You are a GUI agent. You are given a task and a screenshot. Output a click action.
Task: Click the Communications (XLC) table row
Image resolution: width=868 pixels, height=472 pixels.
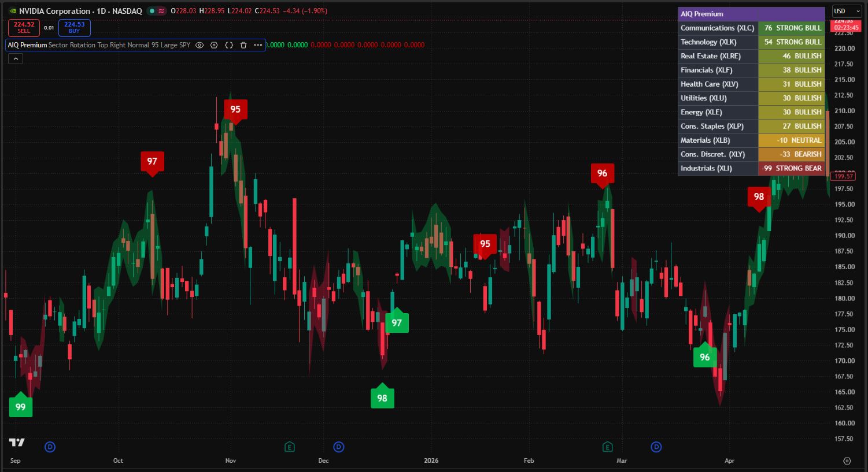coord(751,28)
